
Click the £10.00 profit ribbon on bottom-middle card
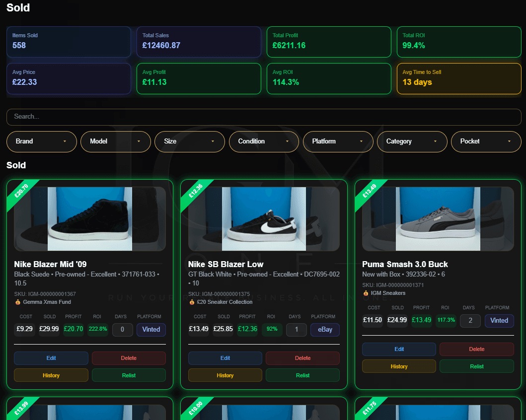click(x=195, y=408)
